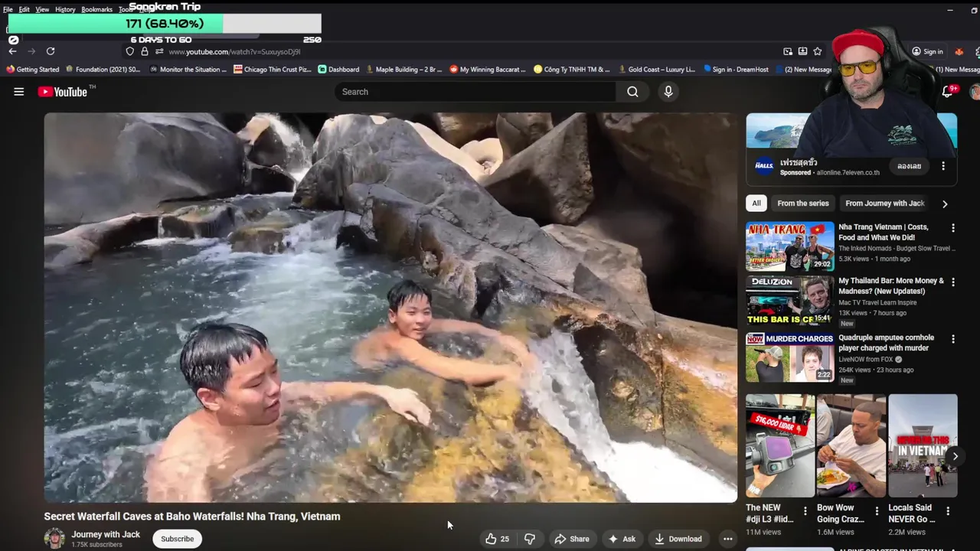Click the Share button under the video
The image size is (980, 551).
point(572,539)
